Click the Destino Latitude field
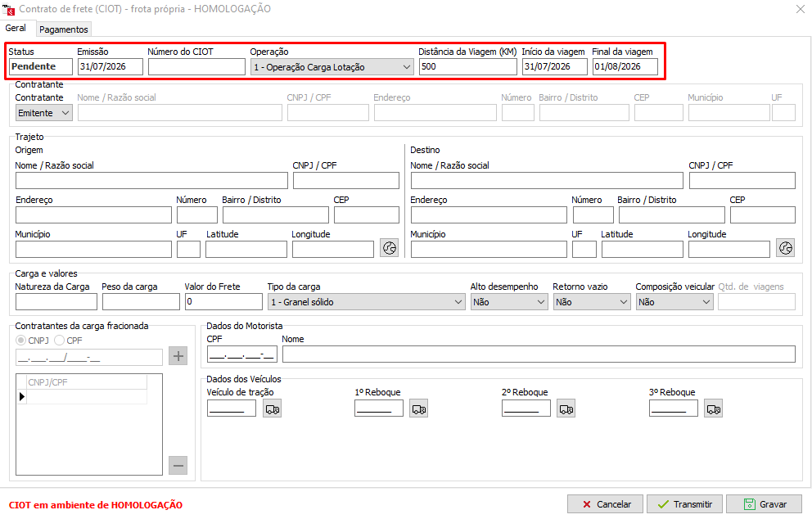 pos(642,249)
